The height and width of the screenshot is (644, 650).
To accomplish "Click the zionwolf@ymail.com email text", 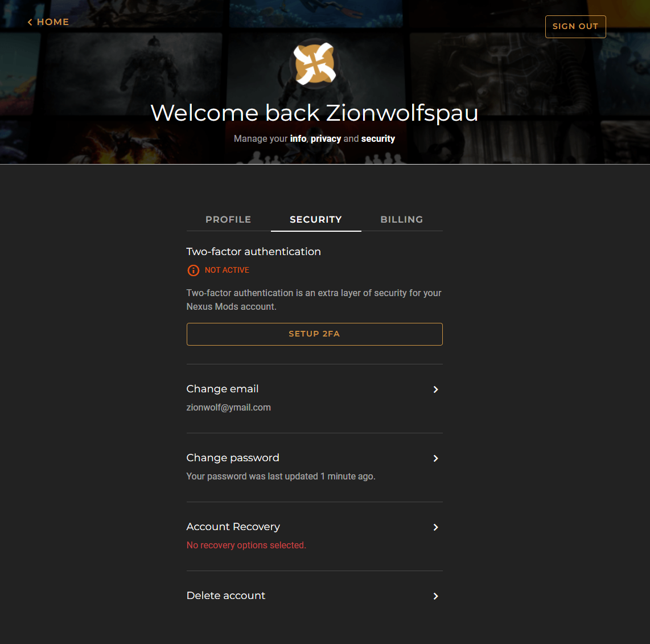I will pyautogui.click(x=229, y=408).
